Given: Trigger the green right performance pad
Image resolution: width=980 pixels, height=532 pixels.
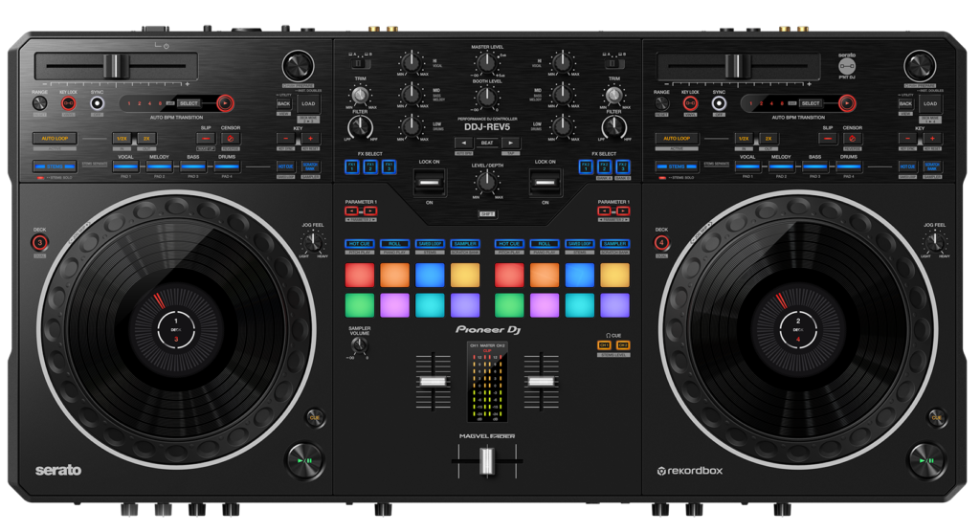Looking at the screenshot, I should click(x=509, y=305).
